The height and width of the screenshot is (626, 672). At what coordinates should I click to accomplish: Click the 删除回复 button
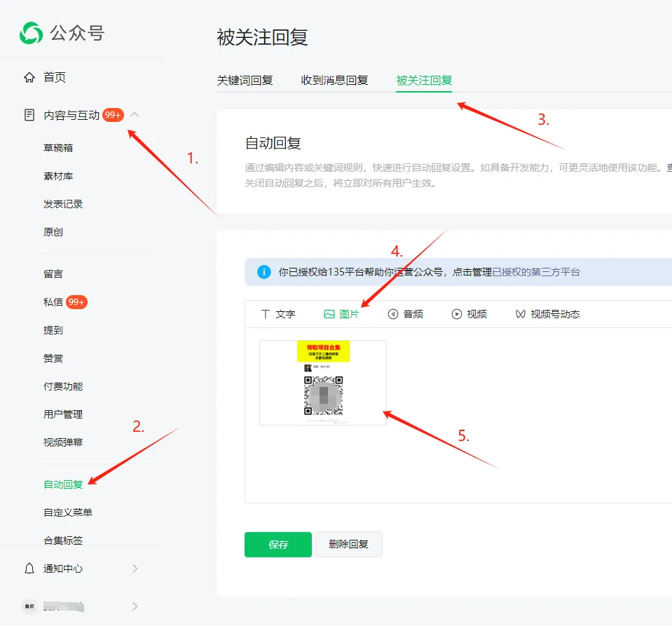(349, 545)
